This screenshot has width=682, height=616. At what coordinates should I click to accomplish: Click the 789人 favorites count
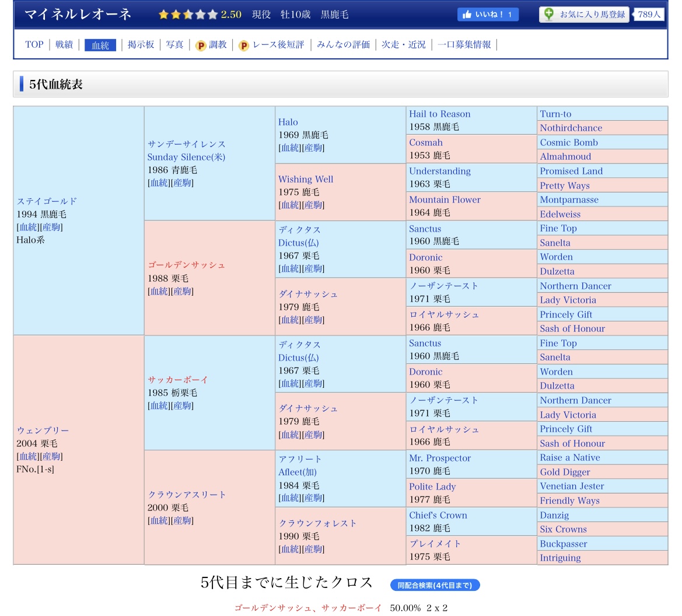click(x=649, y=15)
